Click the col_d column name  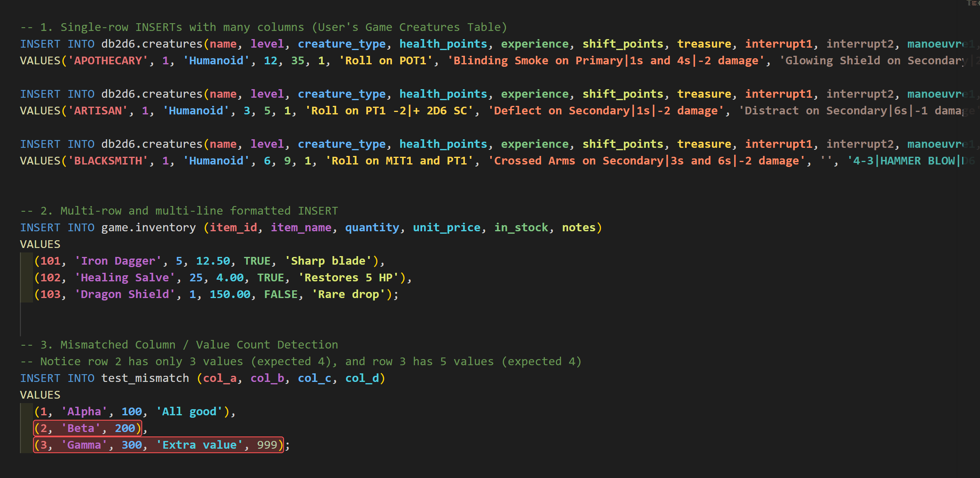tap(362, 378)
